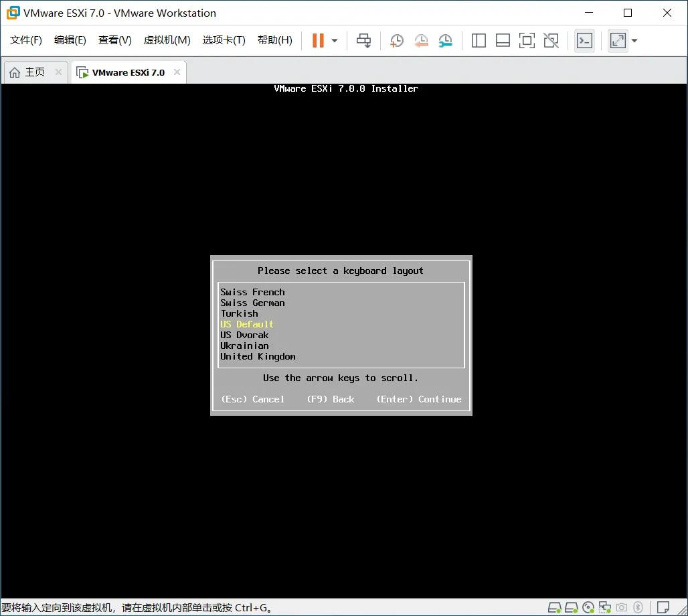Revert the VM to its snapshot
The height and width of the screenshot is (616, 688).
[x=421, y=41]
